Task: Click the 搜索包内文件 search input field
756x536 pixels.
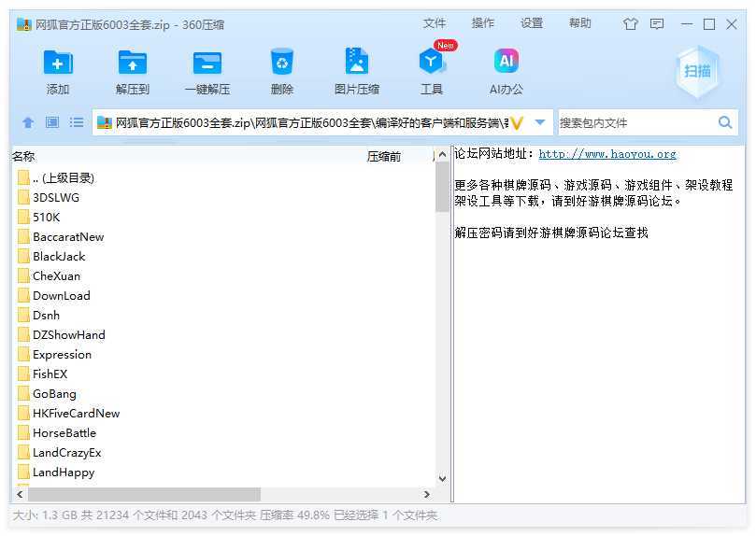Action: point(635,122)
